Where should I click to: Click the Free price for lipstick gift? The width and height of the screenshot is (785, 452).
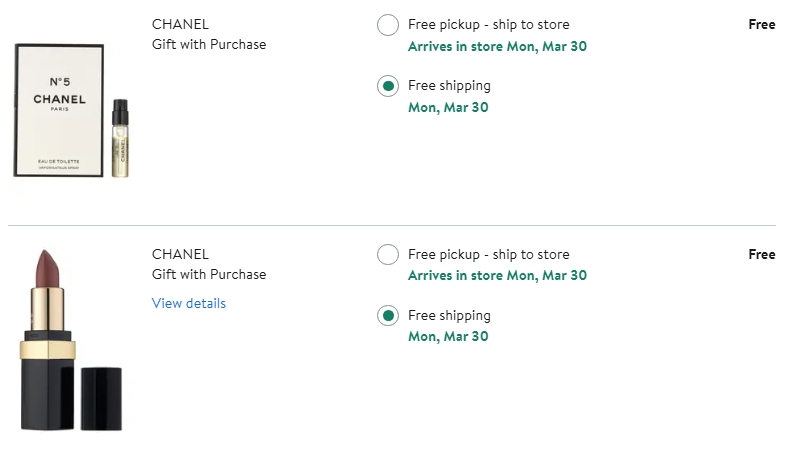point(761,254)
